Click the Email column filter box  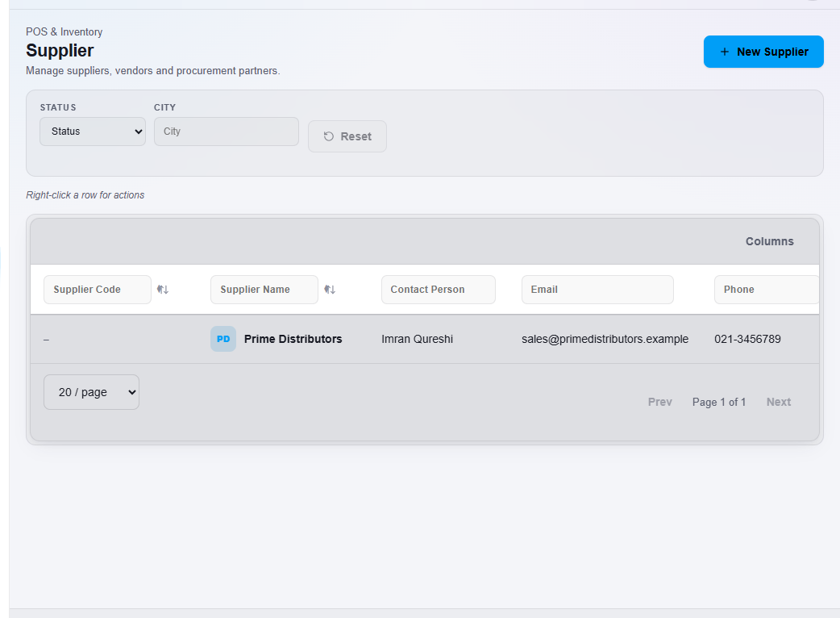point(597,290)
